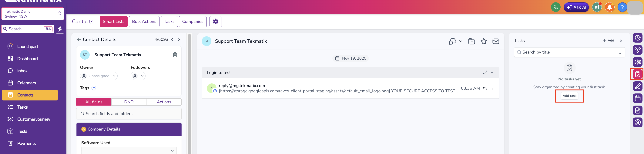This screenshot has width=644, height=154.
Task: Click the blue help question mark icon
Action: coord(622,7)
